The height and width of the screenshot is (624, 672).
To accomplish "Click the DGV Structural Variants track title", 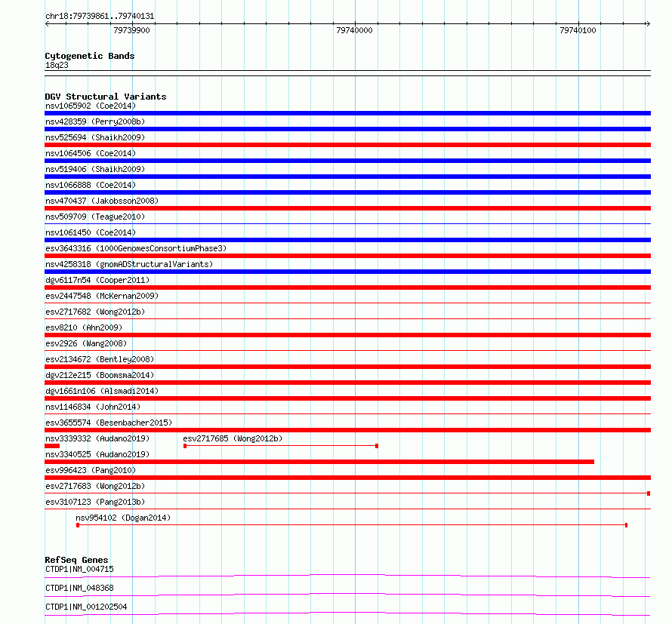I will click(106, 97).
